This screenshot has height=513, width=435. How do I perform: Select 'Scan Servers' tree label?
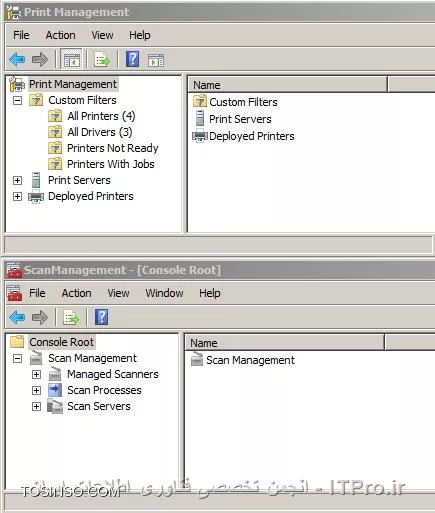click(99, 406)
